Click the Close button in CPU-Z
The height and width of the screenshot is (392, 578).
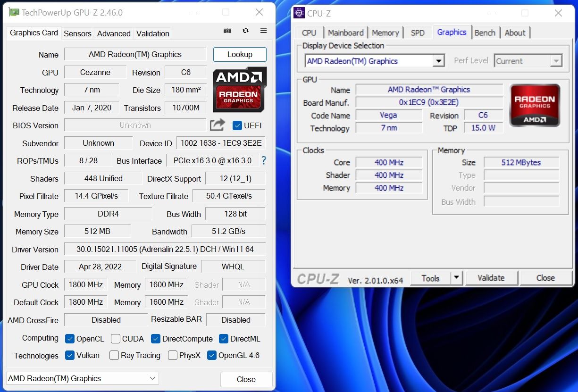point(545,278)
